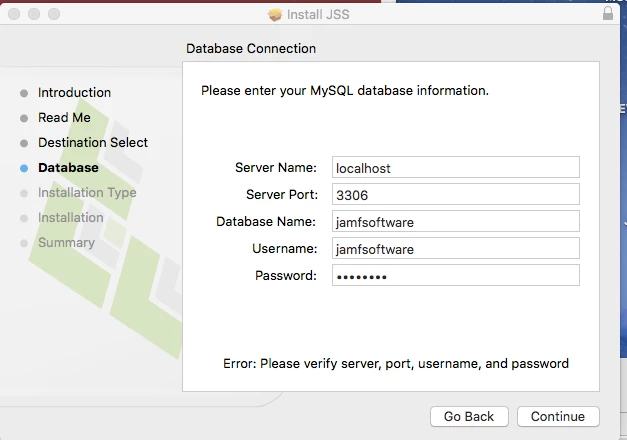Select the Read Me step label

(64, 118)
